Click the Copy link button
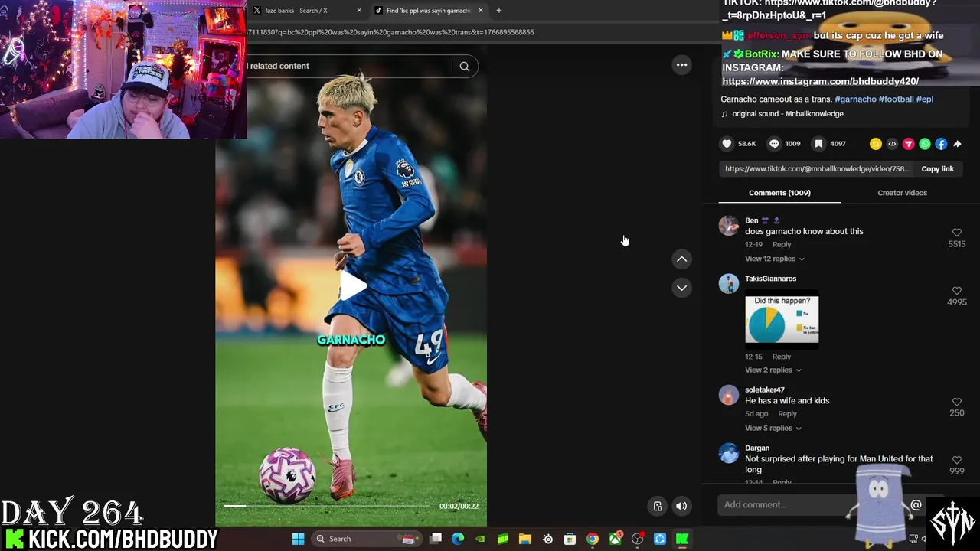 937,169
